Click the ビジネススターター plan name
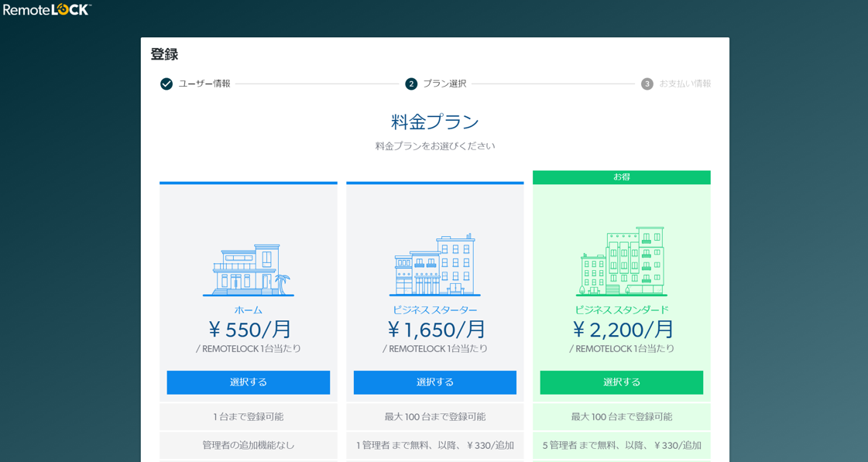The image size is (868, 462). tap(435, 310)
